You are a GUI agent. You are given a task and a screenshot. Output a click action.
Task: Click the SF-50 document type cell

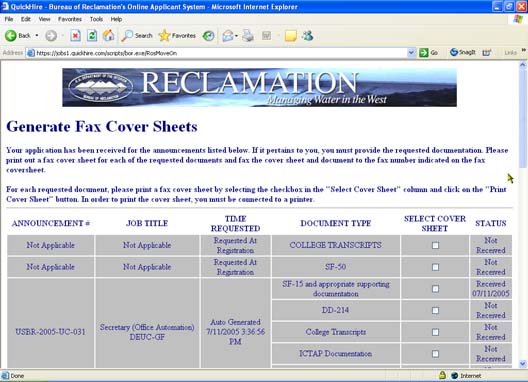336,267
